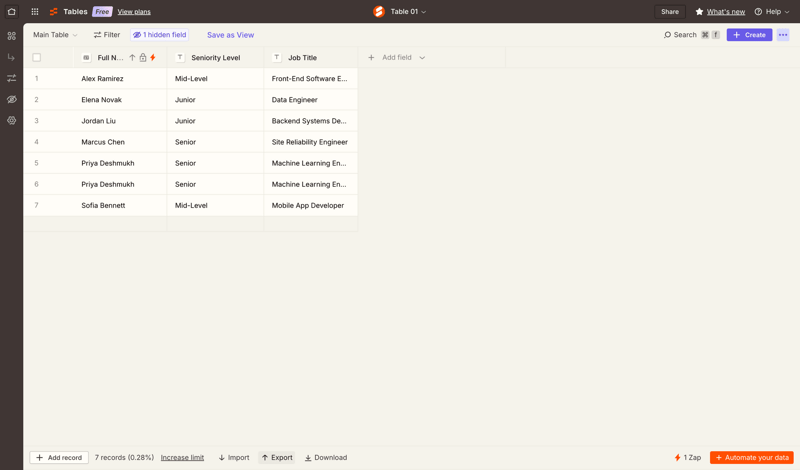Viewport: 800px width, 470px height.
Task: Open the View plans link
Action: click(x=134, y=12)
